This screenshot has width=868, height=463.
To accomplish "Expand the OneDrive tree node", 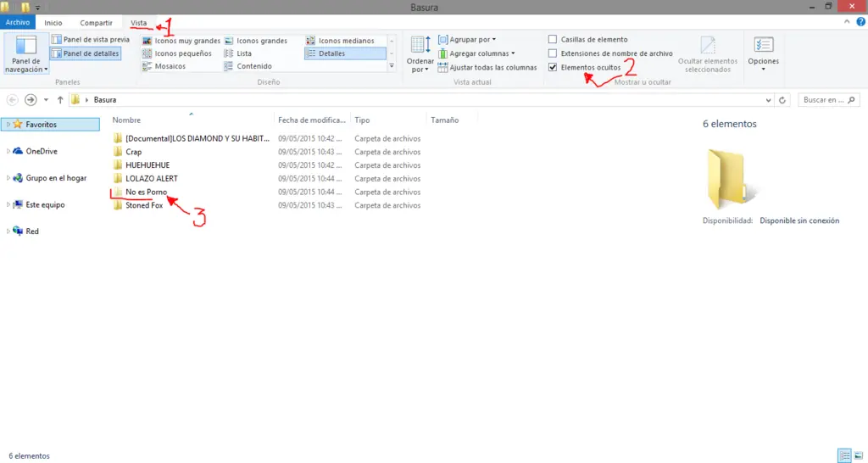I will point(8,151).
